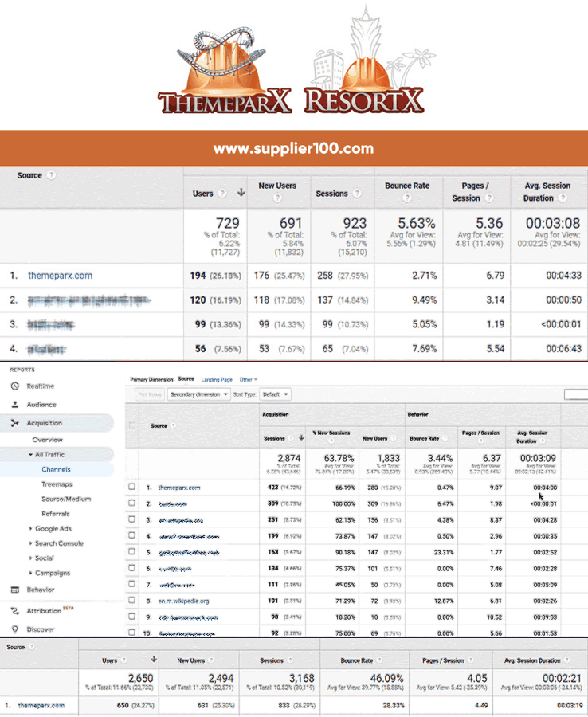Check the box for row 8 en.m.wikipedia.org

(132, 600)
